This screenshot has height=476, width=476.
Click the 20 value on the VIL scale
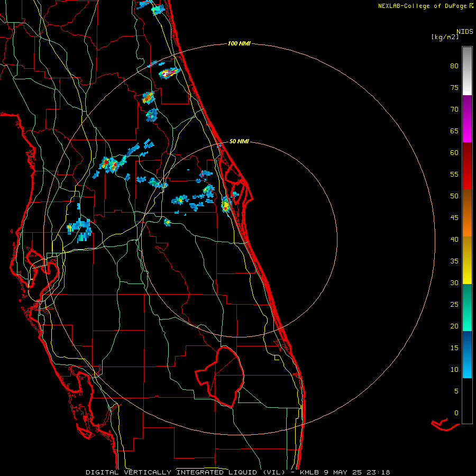[454, 326]
